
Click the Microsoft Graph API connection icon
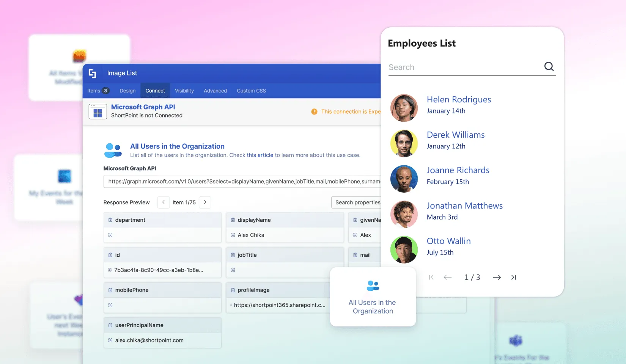tap(98, 111)
